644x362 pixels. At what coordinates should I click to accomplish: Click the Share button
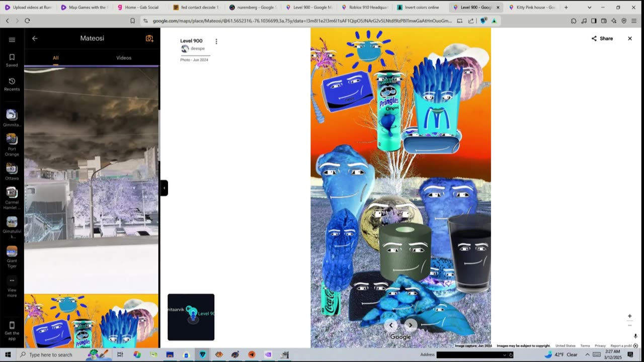point(602,38)
